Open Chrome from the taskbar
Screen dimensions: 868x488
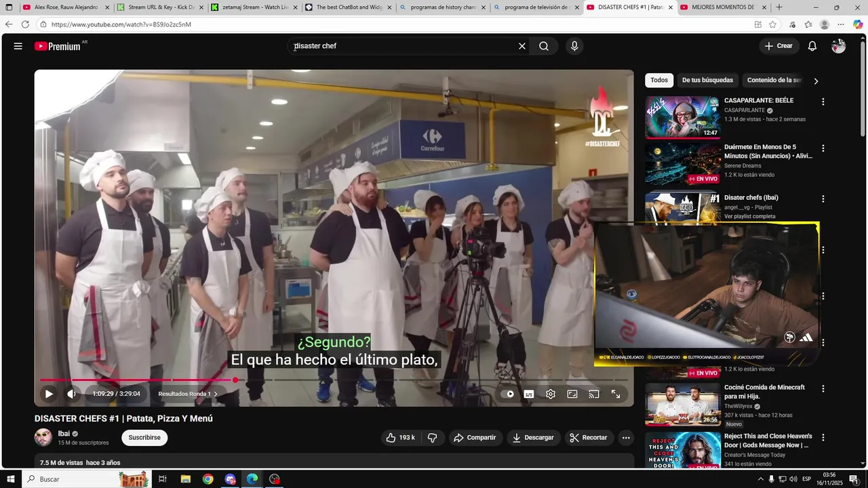(208, 479)
